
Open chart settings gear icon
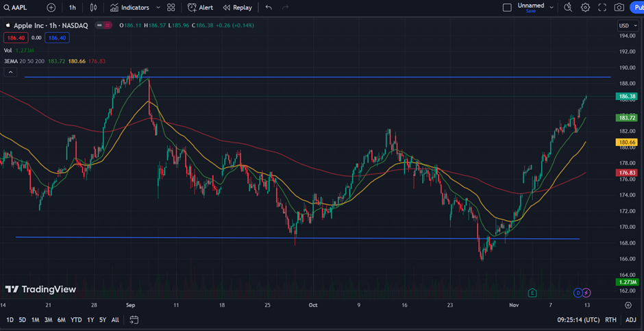coord(585,8)
